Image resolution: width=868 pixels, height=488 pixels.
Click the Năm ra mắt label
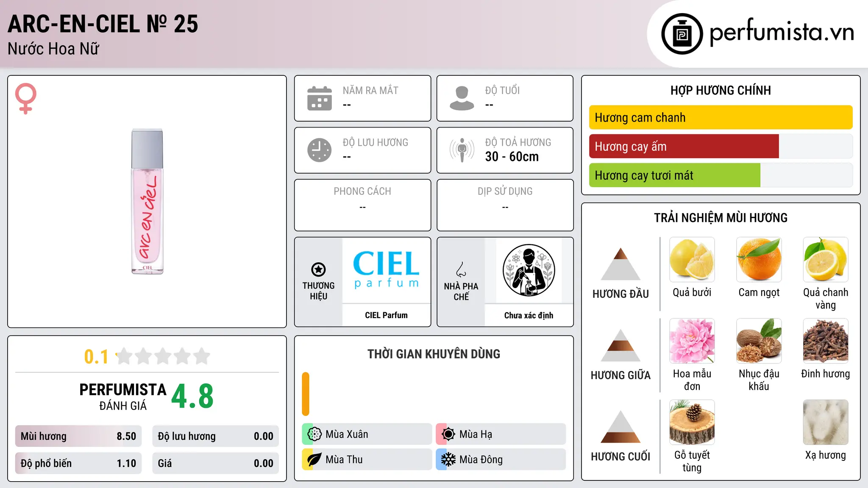(370, 90)
